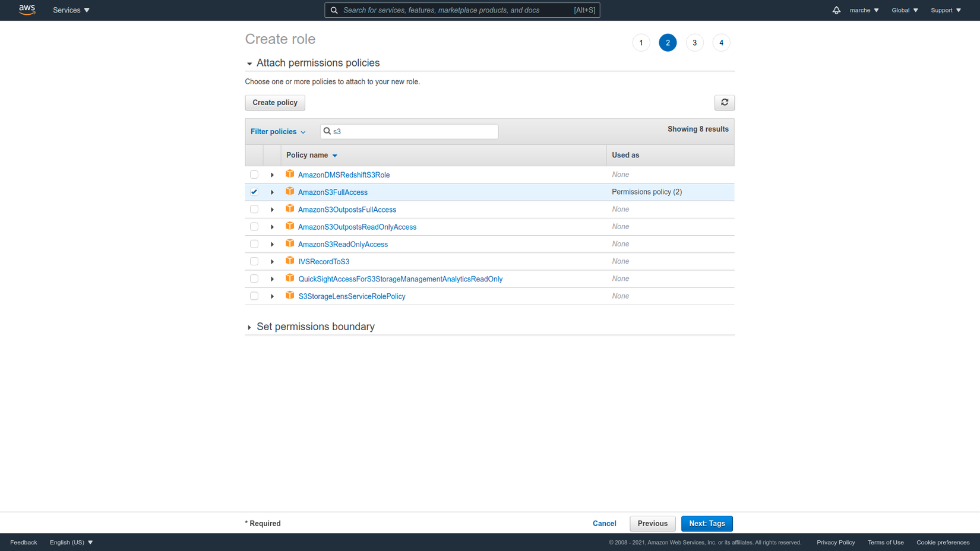Tick the AmazonS3OutpostsReadOnlyAccess checkbox
980x551 pixels.
[254, 226]
